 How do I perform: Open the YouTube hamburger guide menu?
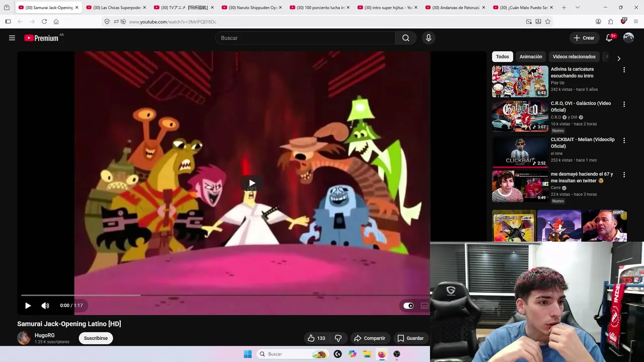point(12,38)
